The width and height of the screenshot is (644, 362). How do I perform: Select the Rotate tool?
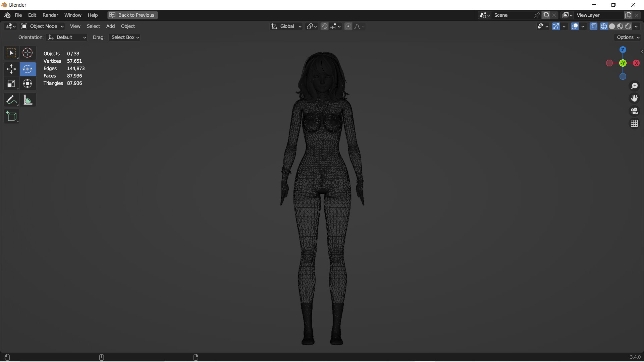(28, 69)
